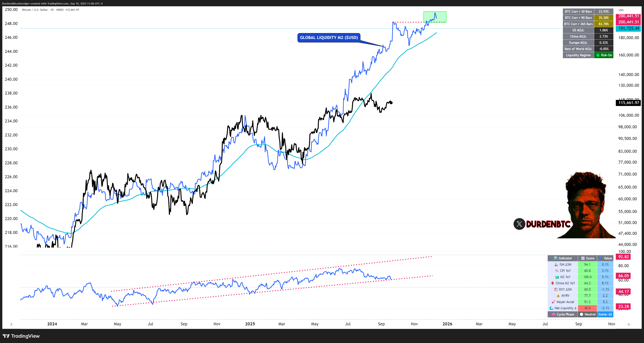Click the magnifier icon in Value header
Image resolution: width=644 pixels, height=343 pixels.
[601, 258]
